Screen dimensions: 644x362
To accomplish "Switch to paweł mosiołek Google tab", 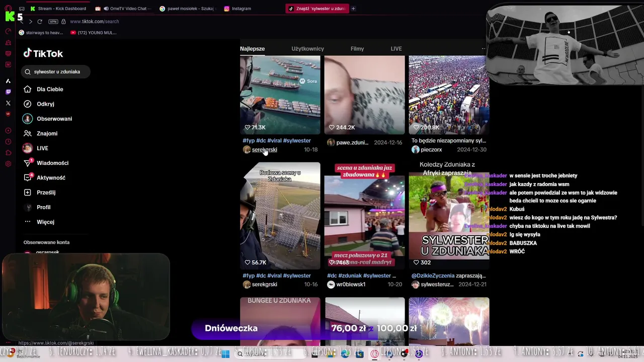I will tap(187, 9).
